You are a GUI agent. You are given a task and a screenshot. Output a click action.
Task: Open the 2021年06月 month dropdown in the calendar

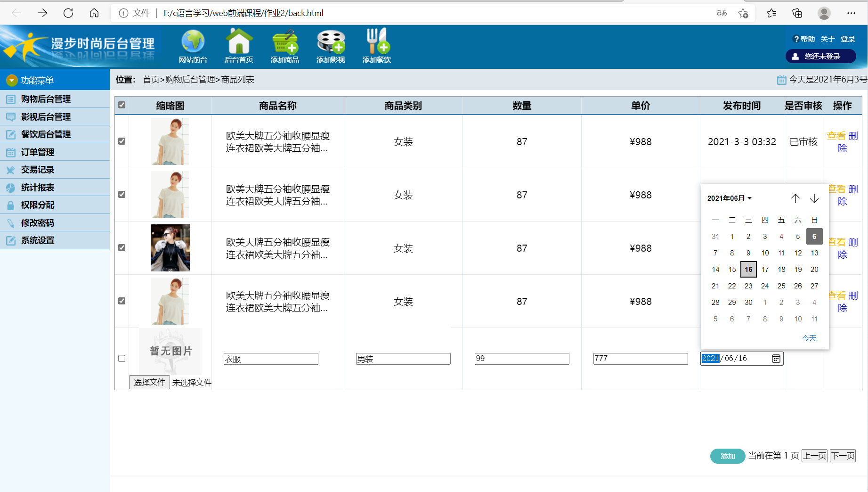[x=729, y=198]
